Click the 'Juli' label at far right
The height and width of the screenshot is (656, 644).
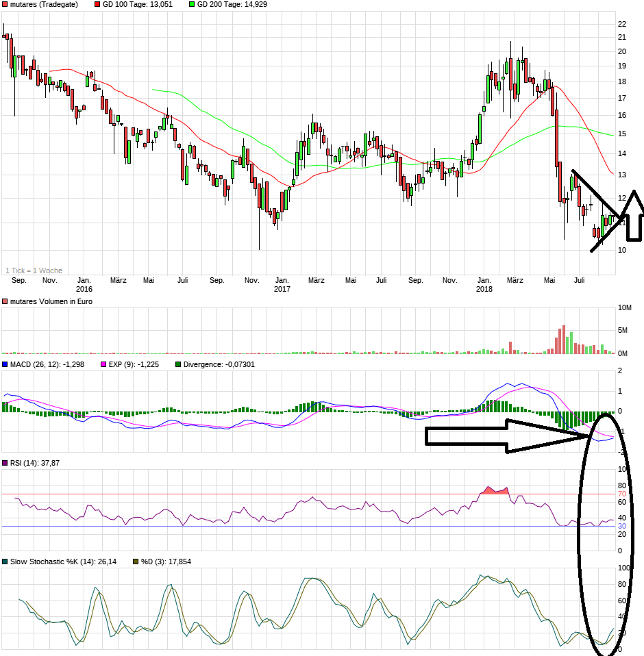[x=579, y=280]
